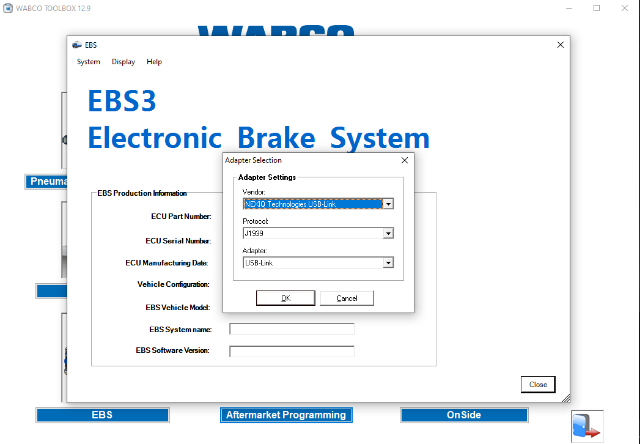
Task: Click the Aftermarket Programming button
Action: point(286,415)
